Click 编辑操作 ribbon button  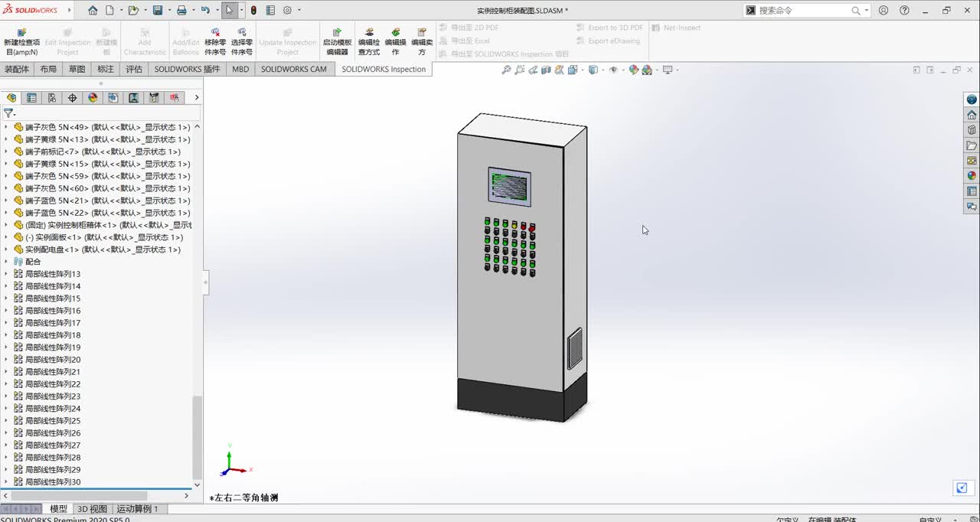pos(396,42)
